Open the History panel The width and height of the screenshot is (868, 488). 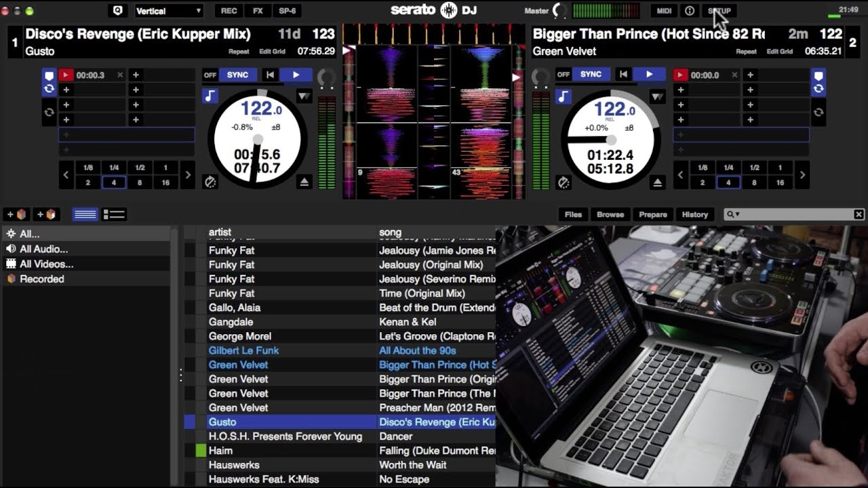tap(695, 214)
